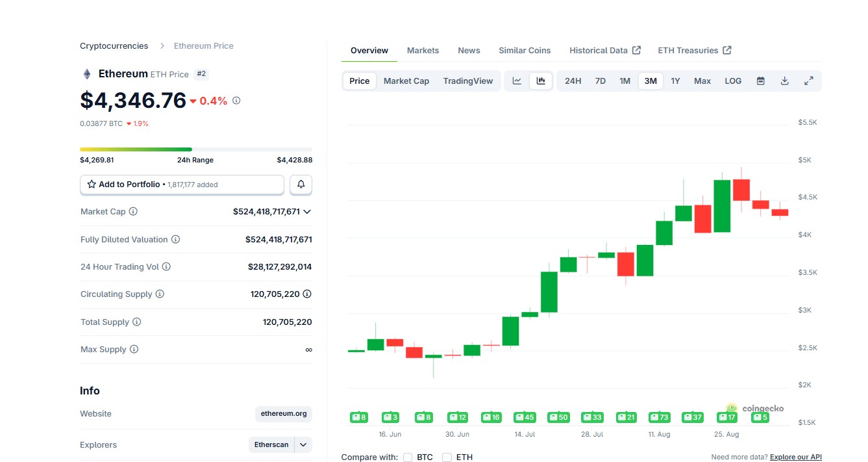Click the news marker showing 73
Screen dimensions: 868x462
click(x=659, y=417)
